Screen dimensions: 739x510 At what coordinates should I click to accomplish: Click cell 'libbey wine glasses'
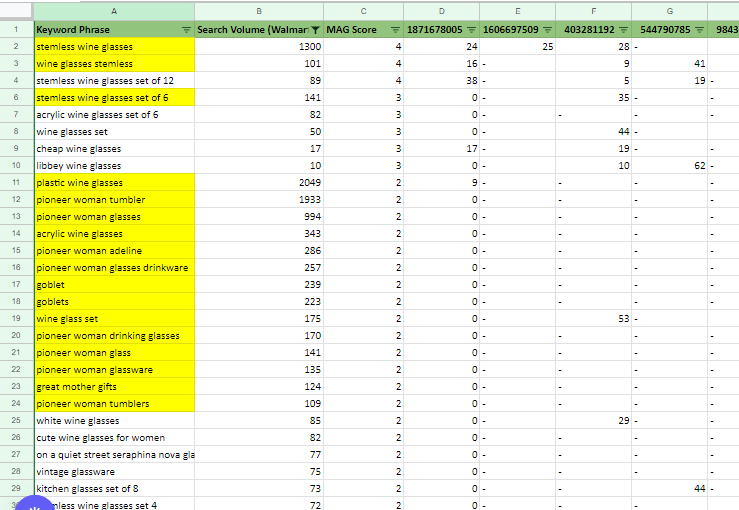pyautogui.click(x=114, y=165)
